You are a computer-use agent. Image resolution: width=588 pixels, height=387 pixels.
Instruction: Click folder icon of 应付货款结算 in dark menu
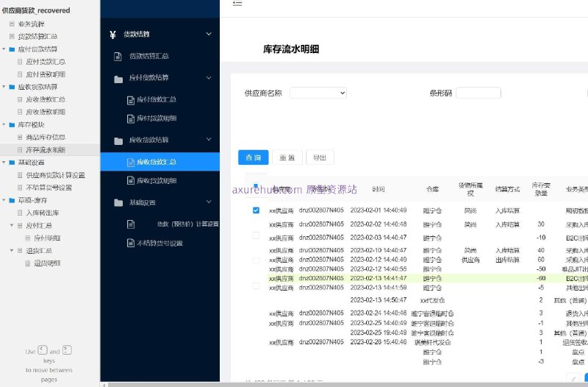click(x=118, y=79)
